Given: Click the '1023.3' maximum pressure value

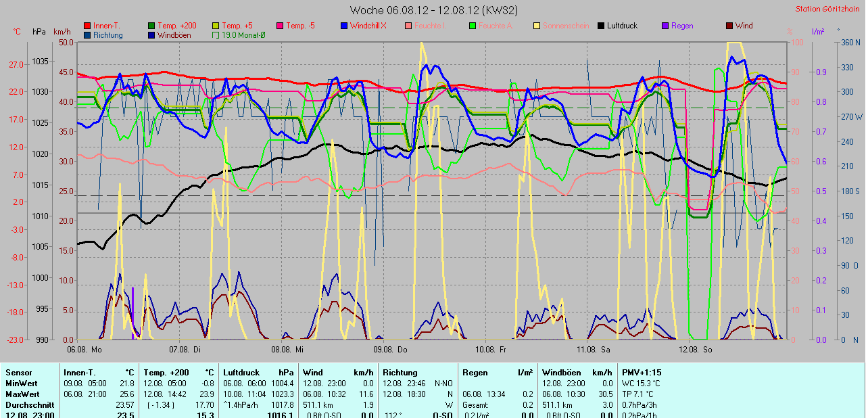Looking at the screenshot, I should (x=282, y=394).
